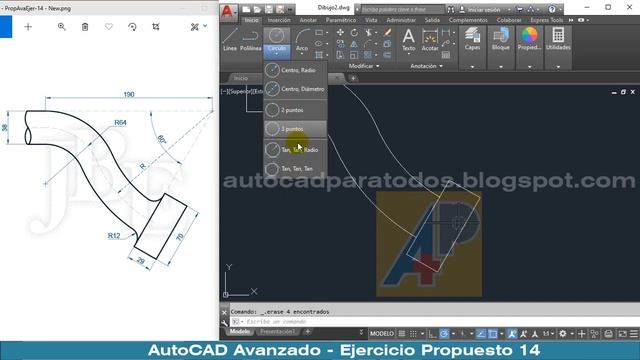Toggle clean screen icon in status bar
This screenshot has height=360, width=640.
pyautogui.click(x=622, y=334)
